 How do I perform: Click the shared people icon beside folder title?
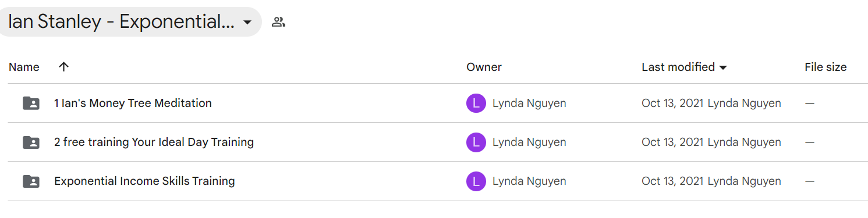[278, 22]
